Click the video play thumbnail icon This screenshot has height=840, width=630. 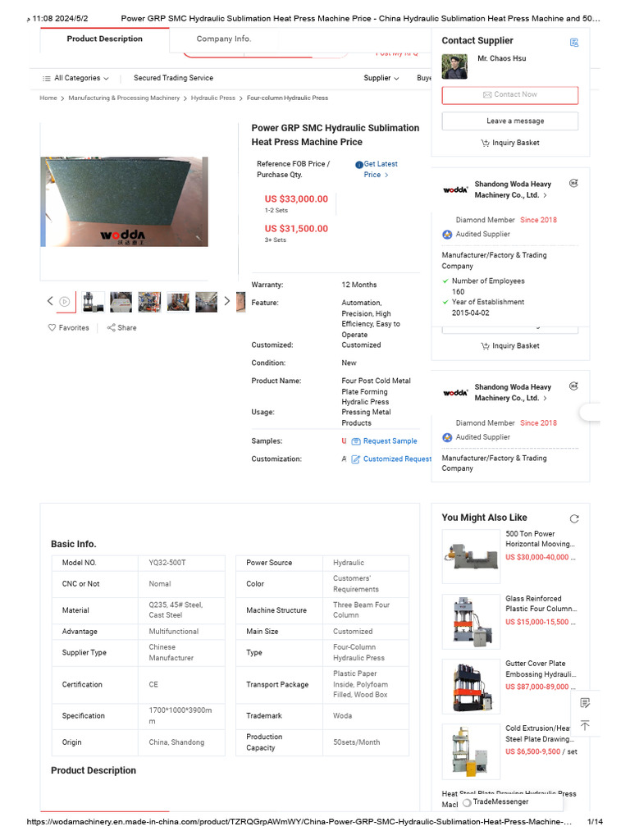[64, 302]
